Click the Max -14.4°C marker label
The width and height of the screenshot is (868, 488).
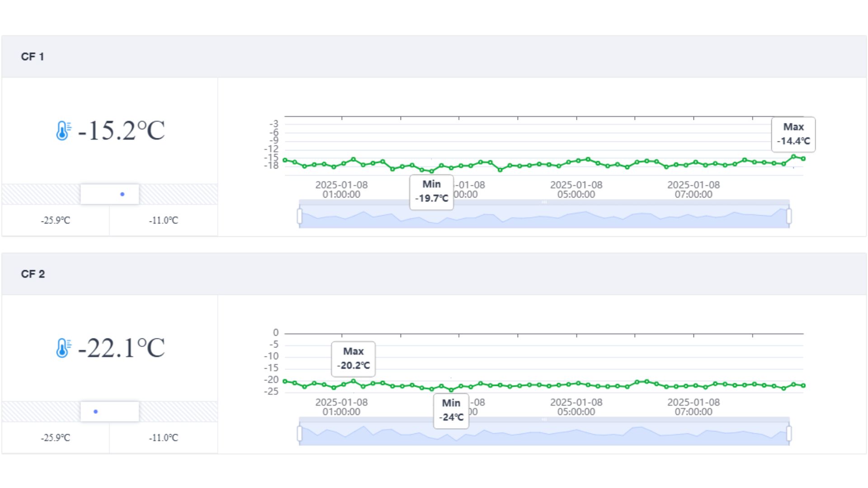pos(793,134)
